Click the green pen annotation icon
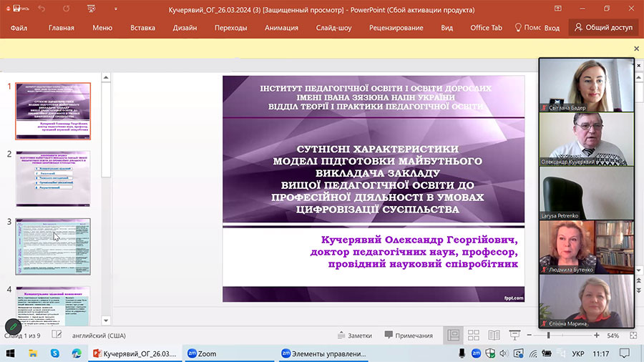 [x=13, y=328]
